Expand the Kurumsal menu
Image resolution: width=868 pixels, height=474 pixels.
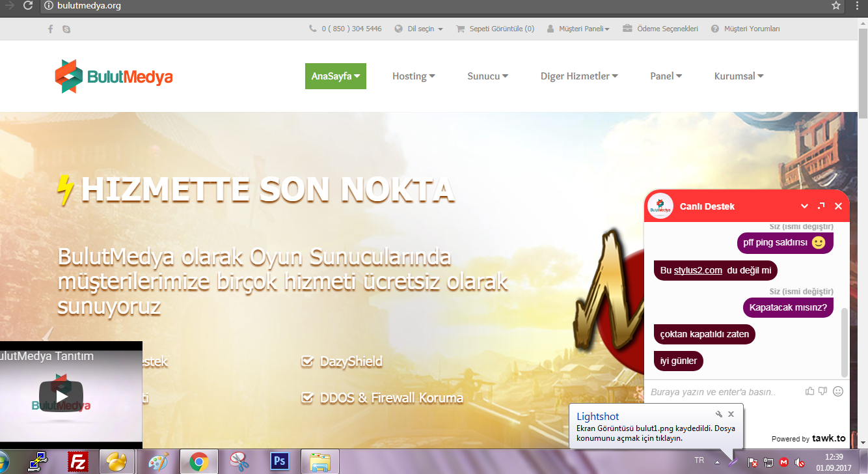click(x=739, y=76)
